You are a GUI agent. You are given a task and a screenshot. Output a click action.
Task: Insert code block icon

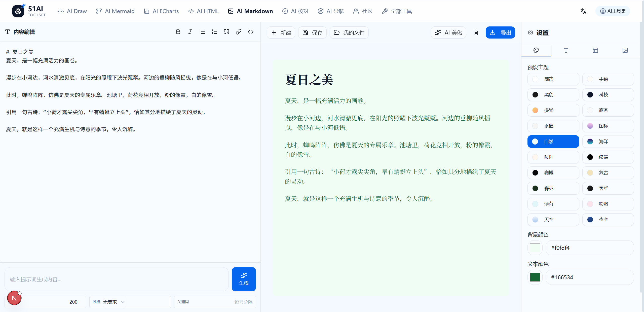[251, 32]
